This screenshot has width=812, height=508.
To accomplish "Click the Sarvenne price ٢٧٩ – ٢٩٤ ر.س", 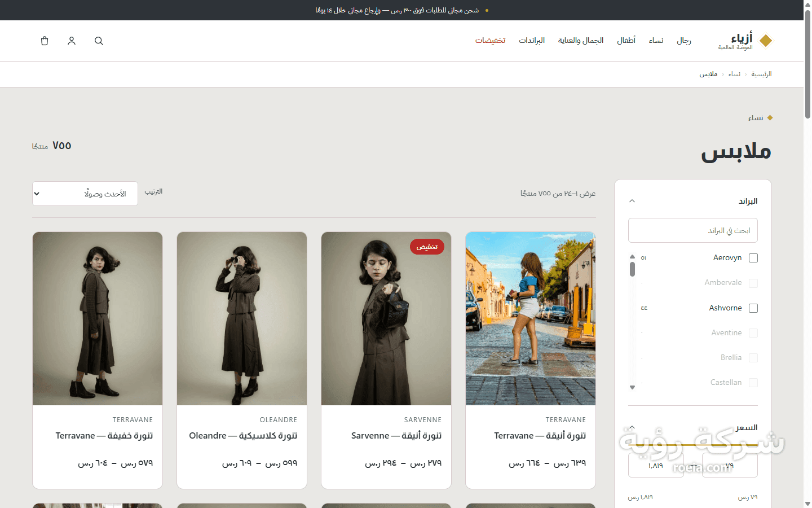I will (x=403, y=463).
